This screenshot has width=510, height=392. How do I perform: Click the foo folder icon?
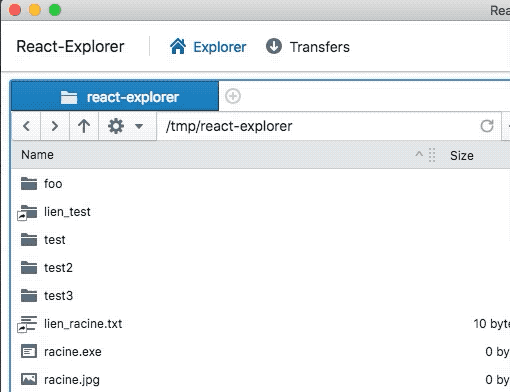29,183
